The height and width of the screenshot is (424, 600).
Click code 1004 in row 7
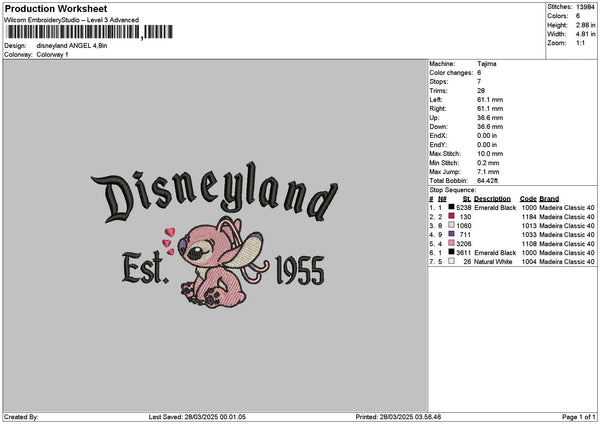coord(529,262)
